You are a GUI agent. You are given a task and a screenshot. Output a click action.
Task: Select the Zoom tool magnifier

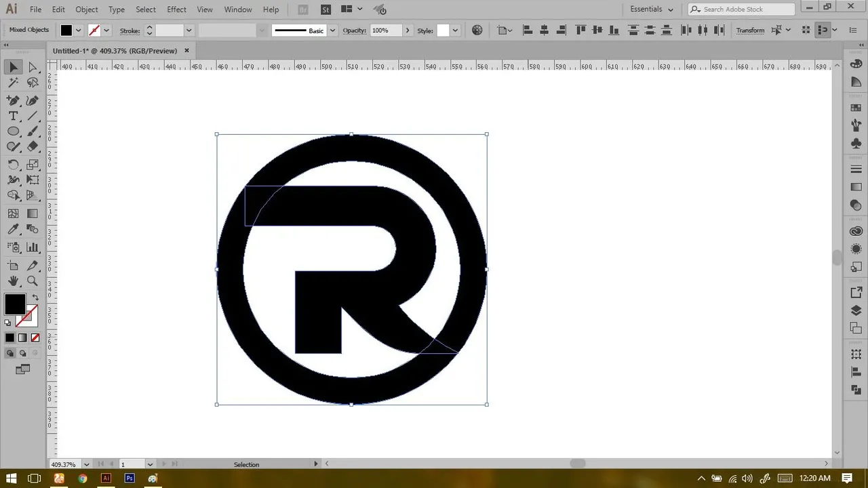point(33,281)
